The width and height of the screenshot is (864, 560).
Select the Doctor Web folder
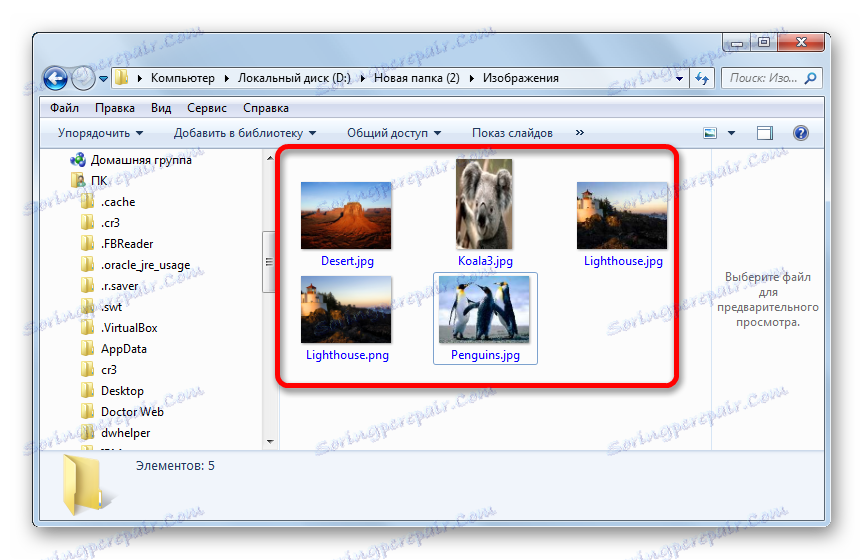point(132,412)
